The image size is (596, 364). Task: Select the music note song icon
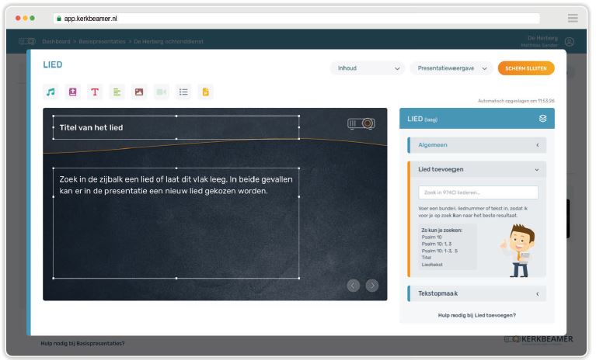[51, 92]
